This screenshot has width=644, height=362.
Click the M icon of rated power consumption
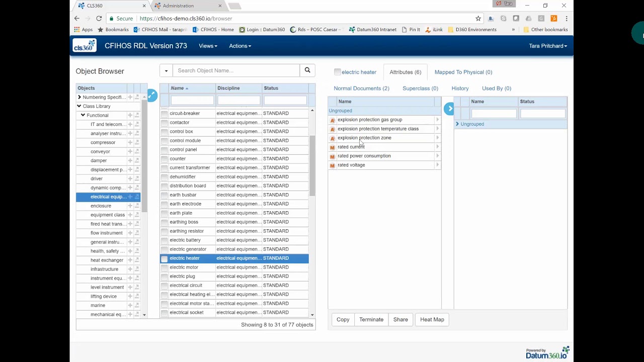[332, 156]
